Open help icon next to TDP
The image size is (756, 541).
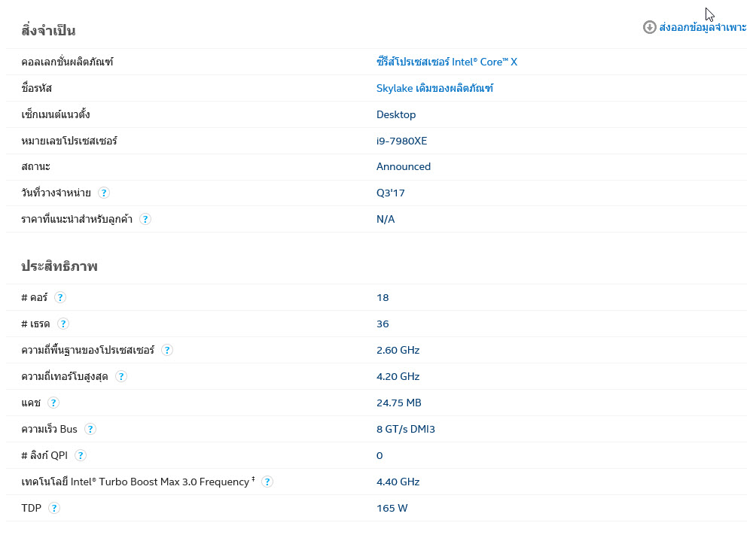pyautogui.click(x=53, y=508)
